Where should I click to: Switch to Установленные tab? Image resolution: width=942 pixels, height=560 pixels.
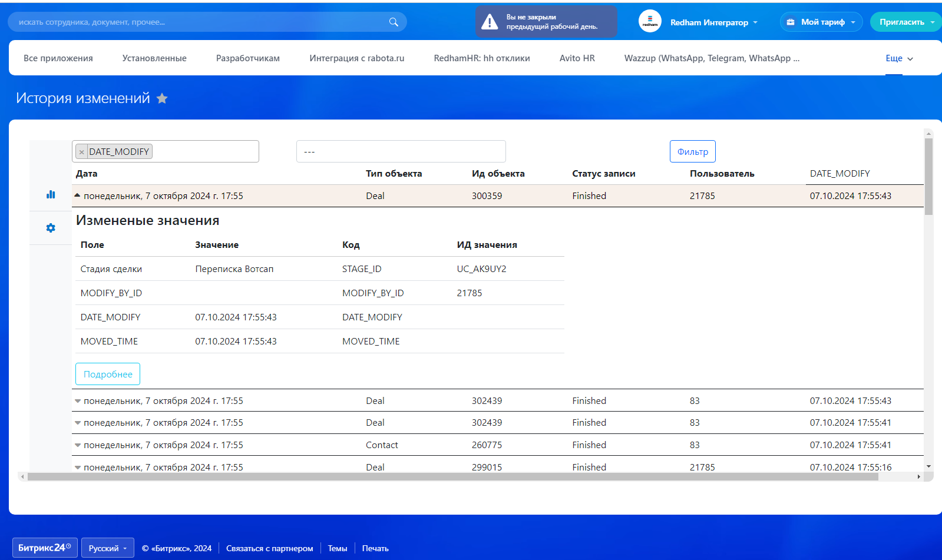pyautogui.click(x=154, y=58)
